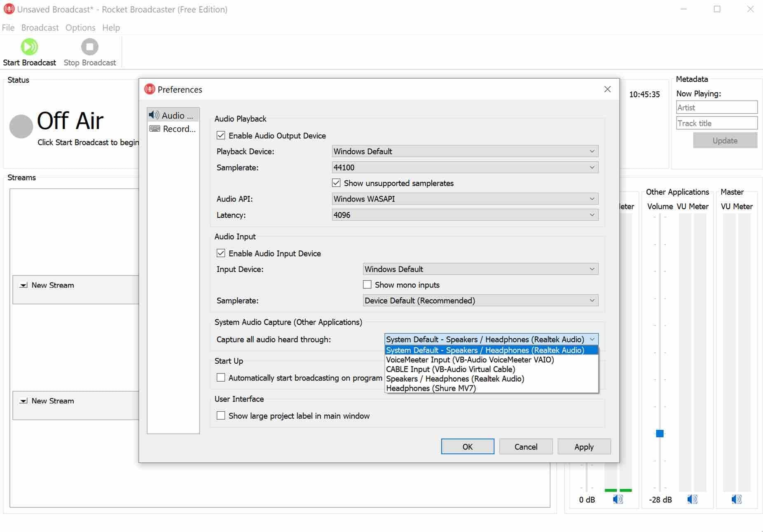Click the Rocket Broadcaster logo in the title bar
The image size is (763, 532).
pyautogui.click(x=8, y=9)
